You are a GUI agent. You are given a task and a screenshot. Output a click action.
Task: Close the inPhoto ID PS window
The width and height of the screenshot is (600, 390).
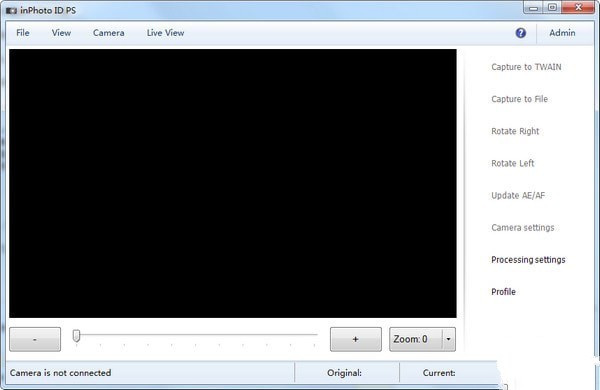coord(578,8)
